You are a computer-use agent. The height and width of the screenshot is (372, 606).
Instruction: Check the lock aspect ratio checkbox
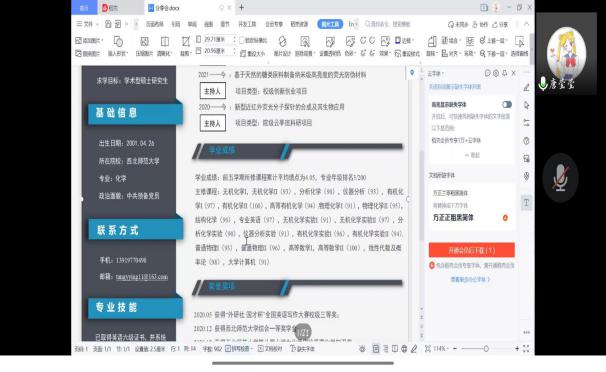pyautogui.click(x=242, y=40)
